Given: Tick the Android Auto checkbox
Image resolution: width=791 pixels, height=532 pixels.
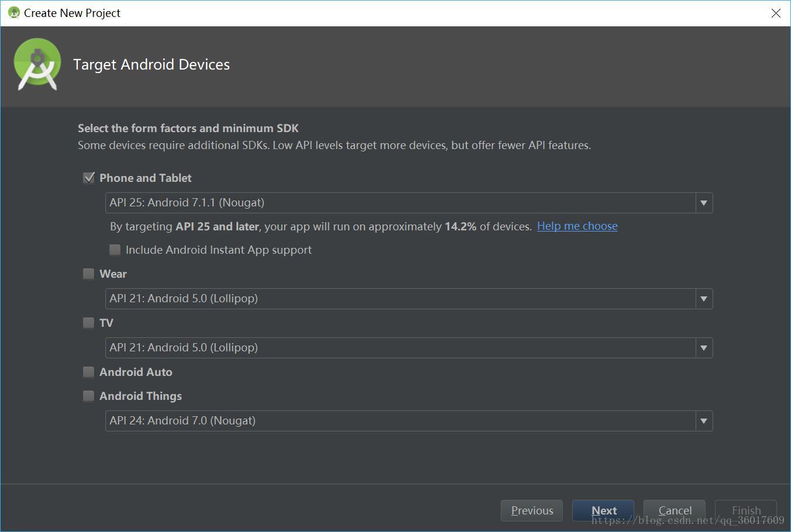Looking at the screenshot, I should [x=89, y=372].
